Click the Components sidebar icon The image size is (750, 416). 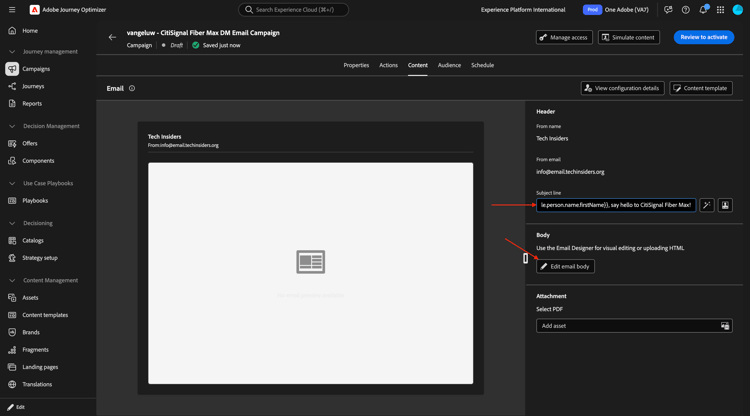tap(12, 161)
